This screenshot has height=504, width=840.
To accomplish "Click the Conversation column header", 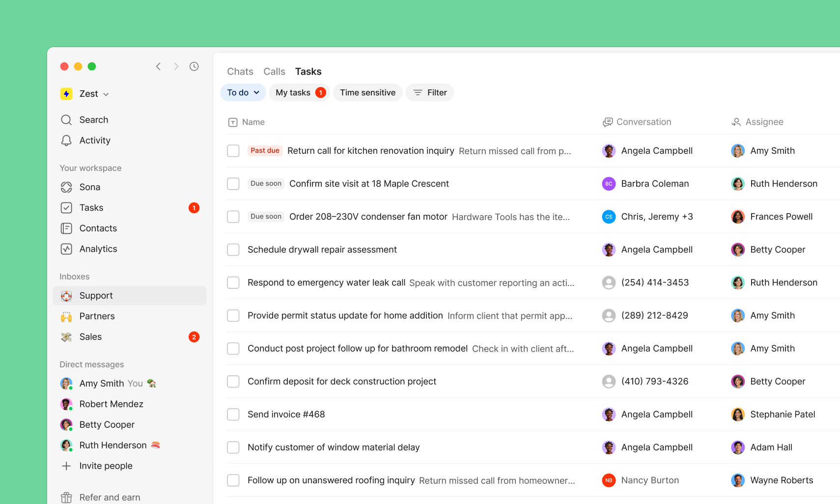I will point(637,122).
